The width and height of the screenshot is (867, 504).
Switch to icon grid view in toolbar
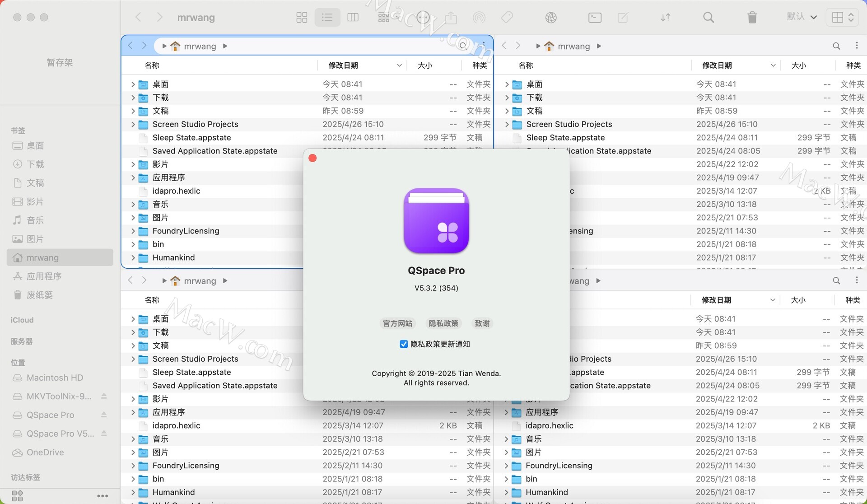[302, 18]
